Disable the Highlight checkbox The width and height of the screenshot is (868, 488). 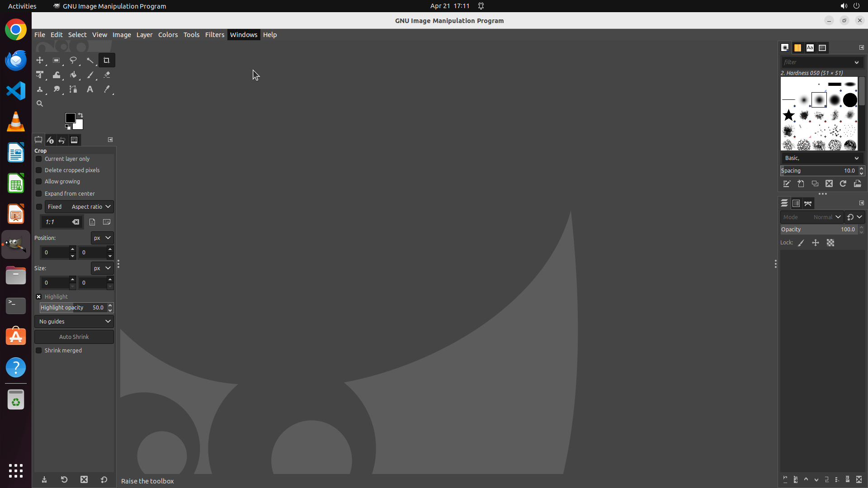tap(39, 297)
